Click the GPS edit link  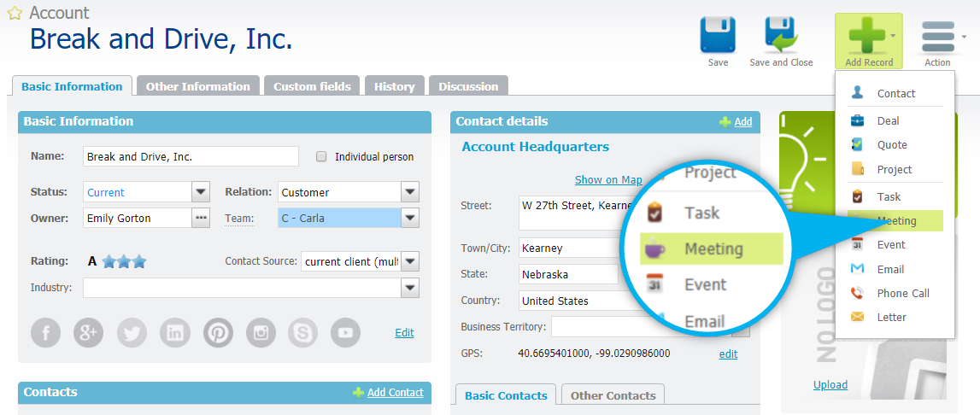[728, 354]
